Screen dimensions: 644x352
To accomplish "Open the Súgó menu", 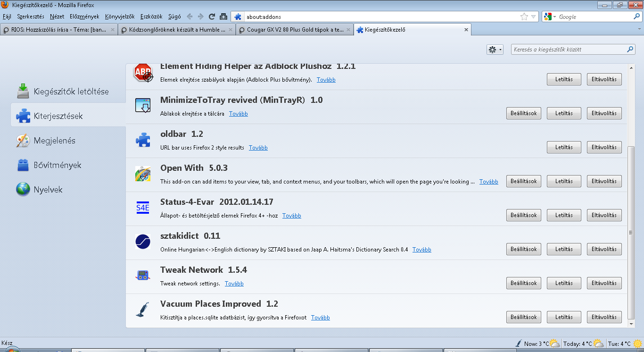I will coord(174,17).
